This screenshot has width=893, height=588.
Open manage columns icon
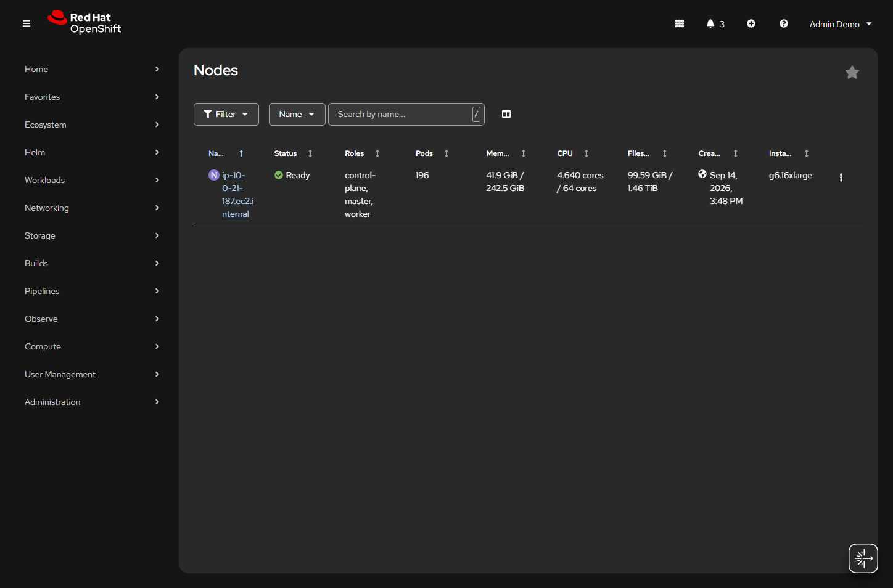[506, 114]
